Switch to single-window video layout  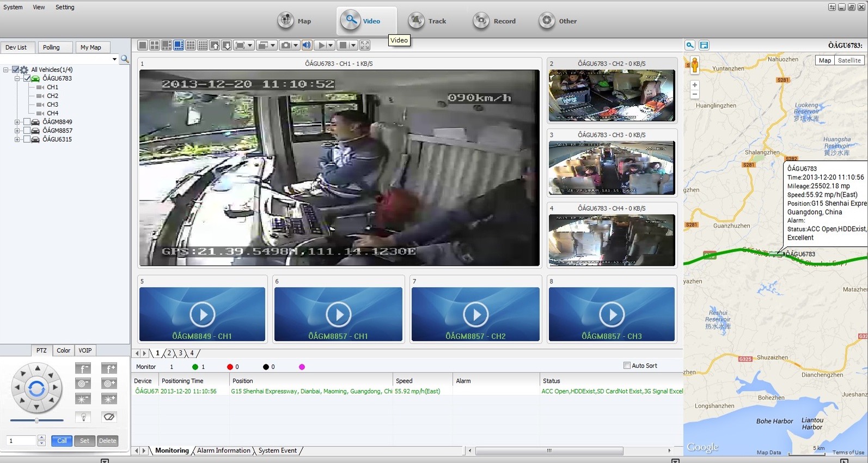pyautogui.click(x=143, y=45)
